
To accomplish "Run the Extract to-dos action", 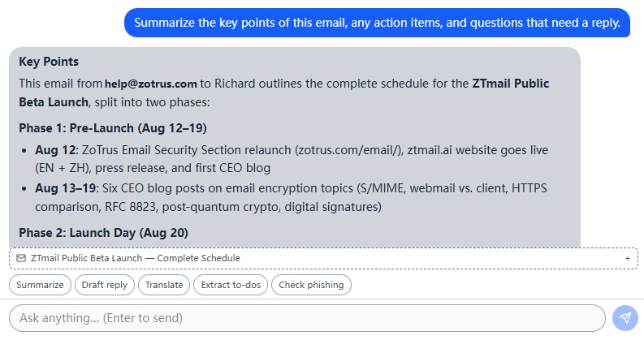I will (231, 285).
